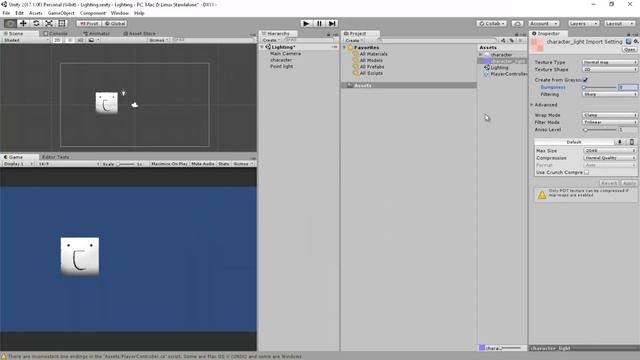The height and width of the screenshot is (360, 640).
Task: Click the Play button
Action: 306,24
